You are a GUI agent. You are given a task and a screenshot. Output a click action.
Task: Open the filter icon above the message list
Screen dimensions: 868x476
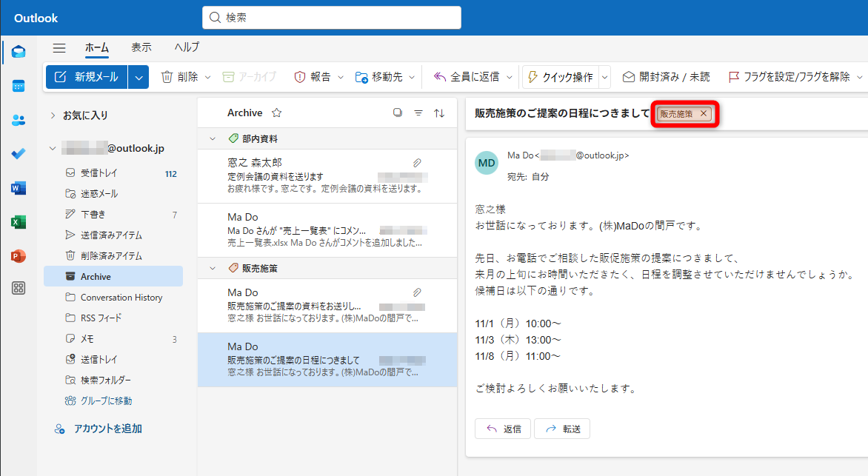[x=418, y=113]
